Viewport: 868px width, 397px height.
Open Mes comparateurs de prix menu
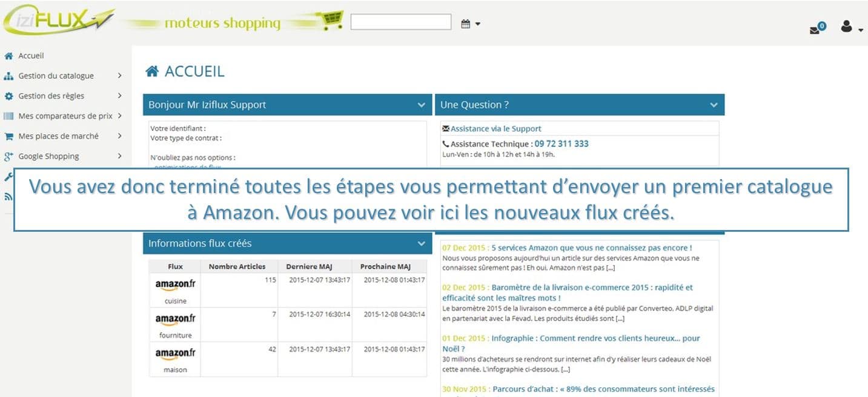tap(65, 116)
